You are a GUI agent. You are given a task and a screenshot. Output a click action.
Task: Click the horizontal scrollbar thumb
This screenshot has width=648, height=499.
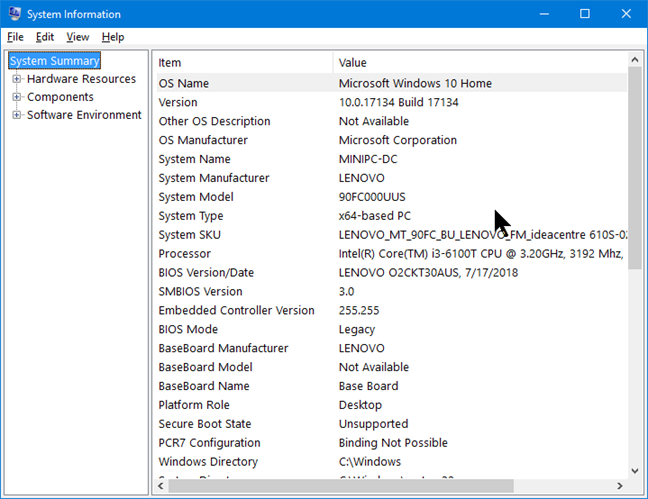coord(341,486)
